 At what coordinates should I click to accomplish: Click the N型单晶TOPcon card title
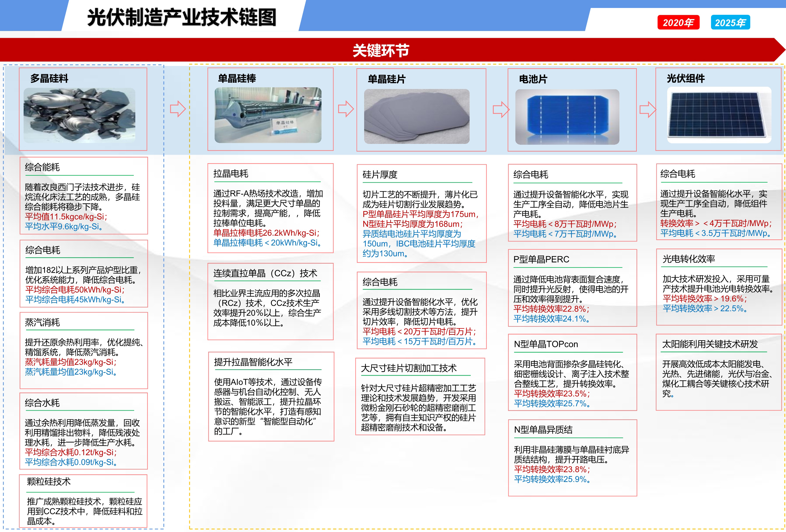click(546, 344)
